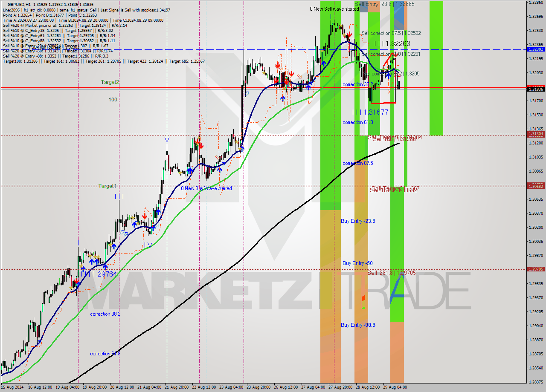Click the blue 'correction 87.5' label
This screenshot has width=546, height=392.
click(358, 163)
